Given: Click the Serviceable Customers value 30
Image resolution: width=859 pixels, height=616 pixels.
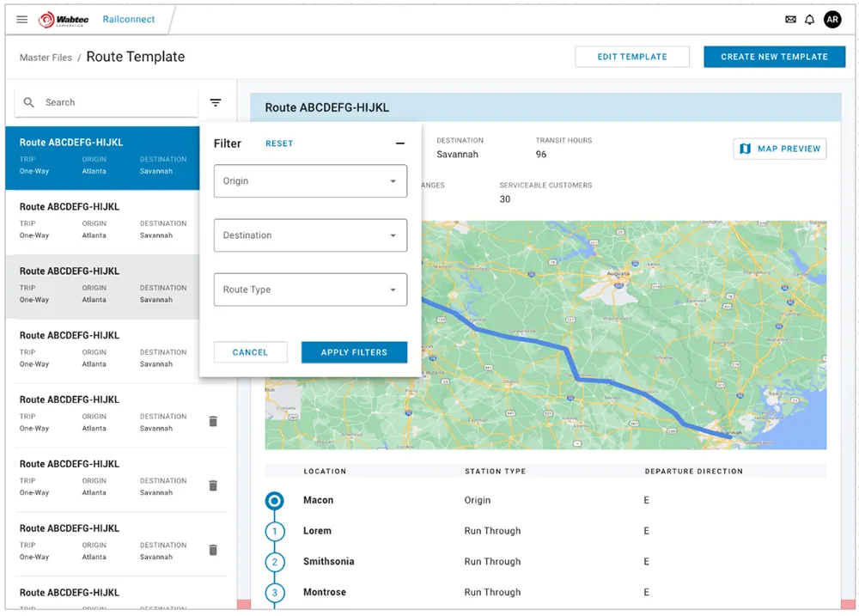Looking at the screenshot, I should pyautogui.click(x=504, y=199).
